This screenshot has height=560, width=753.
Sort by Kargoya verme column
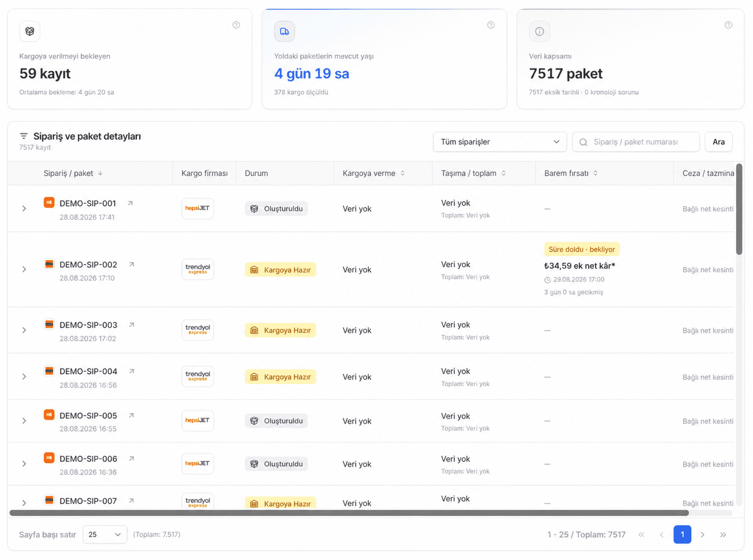[x=374, y=173]
